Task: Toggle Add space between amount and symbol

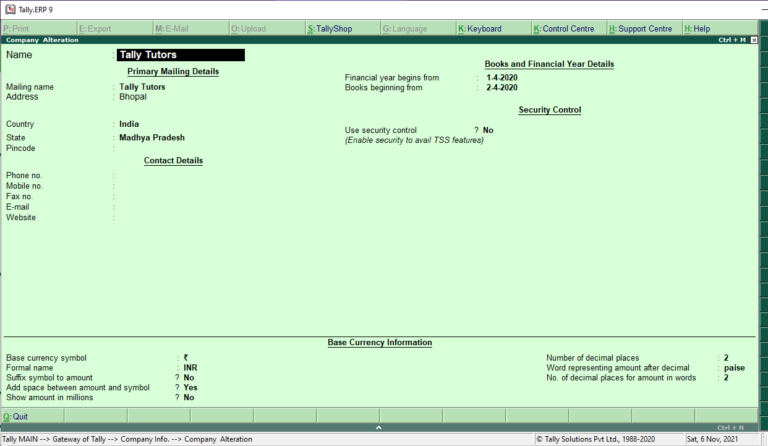Action: (x=190, y=387)
